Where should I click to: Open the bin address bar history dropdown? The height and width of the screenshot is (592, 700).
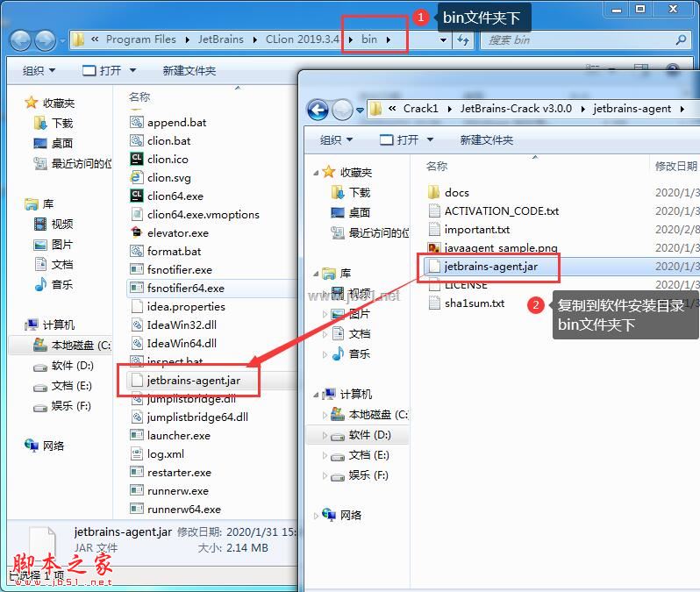(443, 40)
